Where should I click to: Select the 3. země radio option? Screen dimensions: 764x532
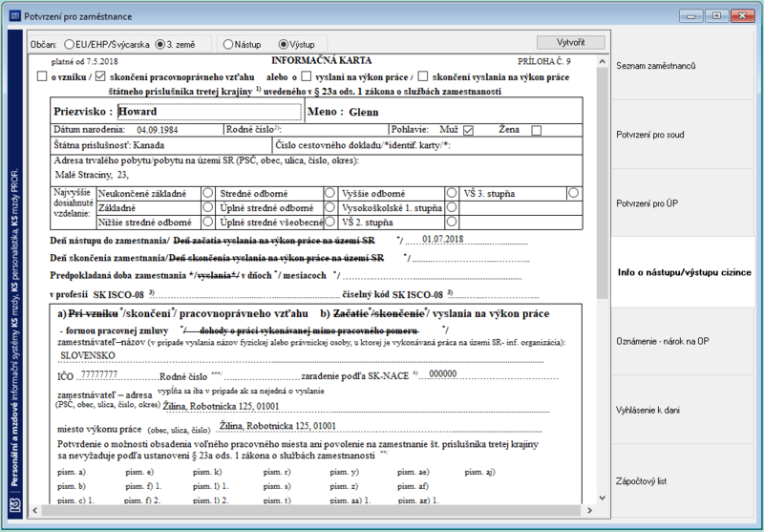coord(159,44)
